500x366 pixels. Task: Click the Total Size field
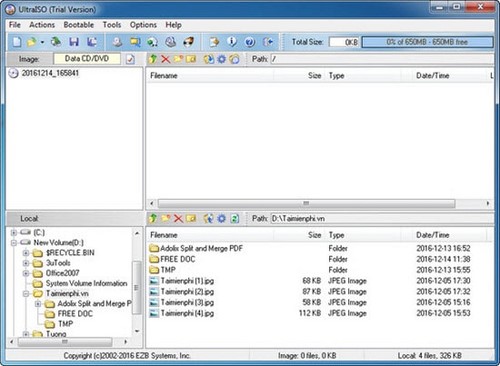point(344,42)
